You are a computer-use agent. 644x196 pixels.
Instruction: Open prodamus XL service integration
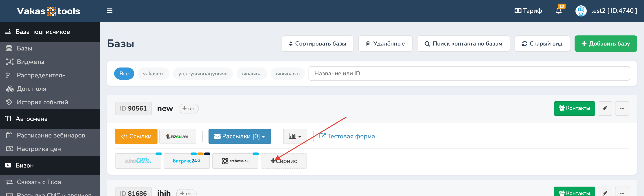[235, 161]
